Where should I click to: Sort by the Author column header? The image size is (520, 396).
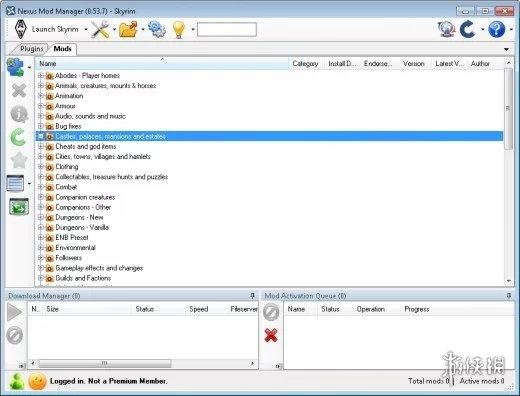pyautogui.click(x=480, y=64)
